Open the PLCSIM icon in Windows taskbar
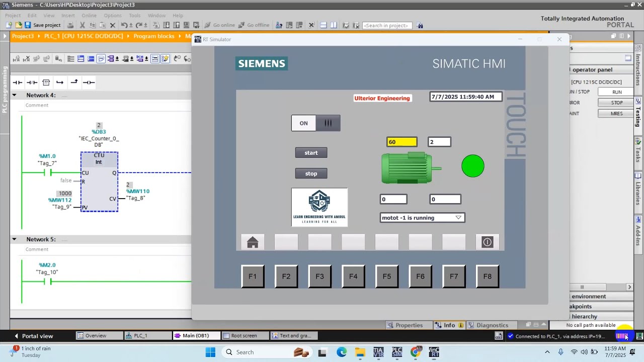The image size is (644, 362). pyautogui.click(x=397, y=352)
